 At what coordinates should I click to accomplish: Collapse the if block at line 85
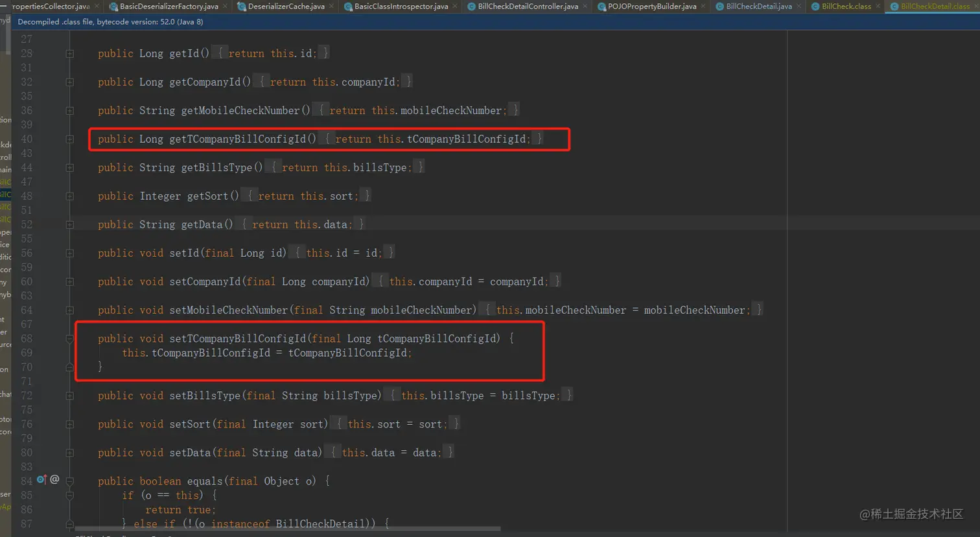(x=69, y=496)
